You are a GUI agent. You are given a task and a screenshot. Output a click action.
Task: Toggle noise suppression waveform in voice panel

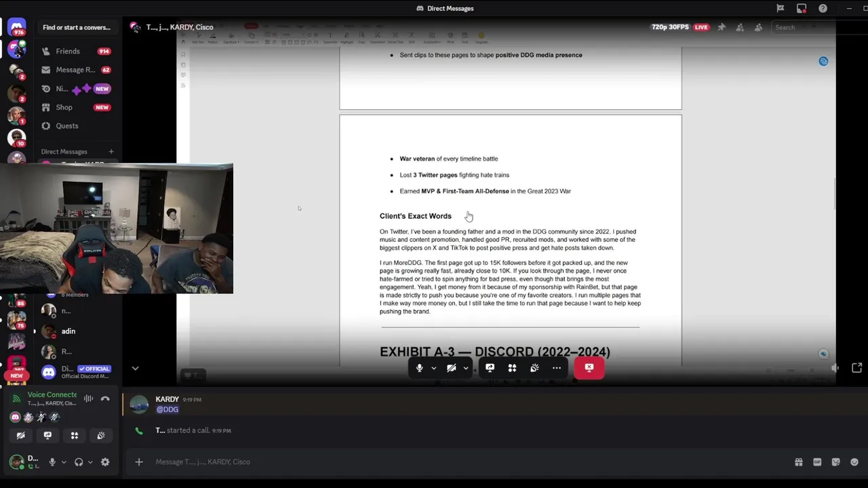pyautogui.click(x=88, y=399)
